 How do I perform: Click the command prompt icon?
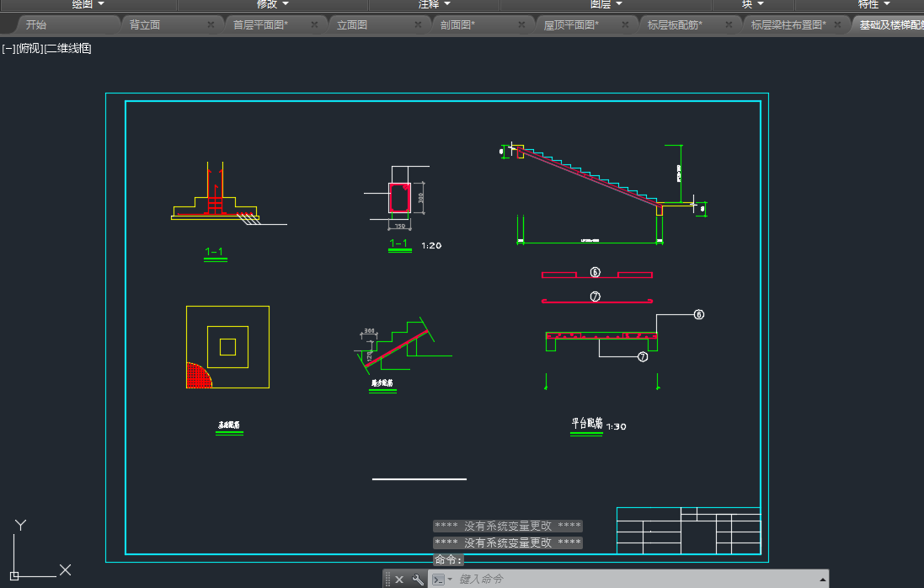[x=439, y=580]
